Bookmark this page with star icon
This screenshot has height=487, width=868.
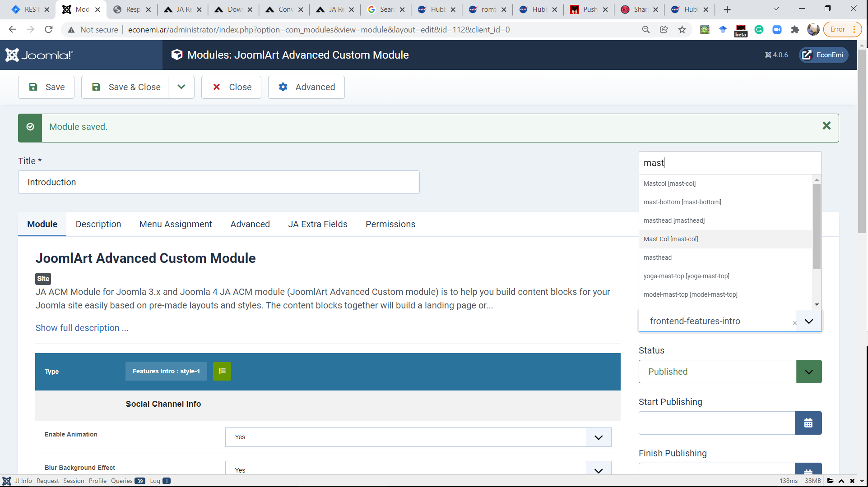pos(682,30)
